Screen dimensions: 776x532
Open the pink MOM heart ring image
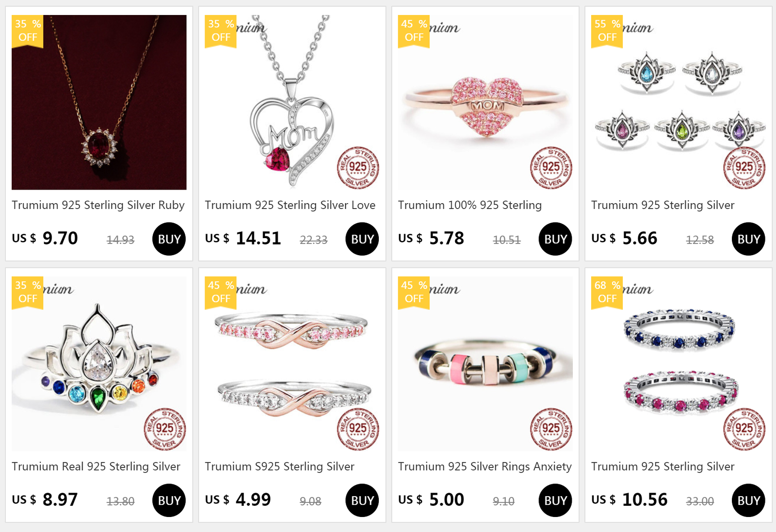[485, 102]
